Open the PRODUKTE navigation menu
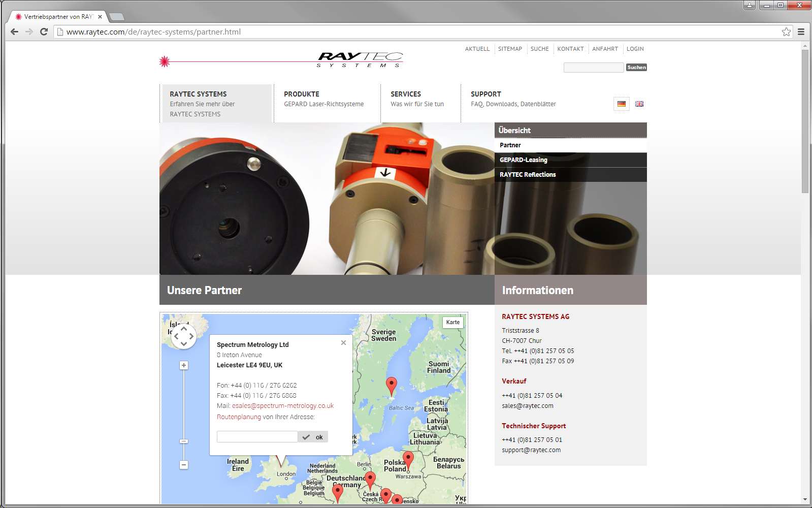This screenshot has height=508, width=812. (x=302, y=94)
